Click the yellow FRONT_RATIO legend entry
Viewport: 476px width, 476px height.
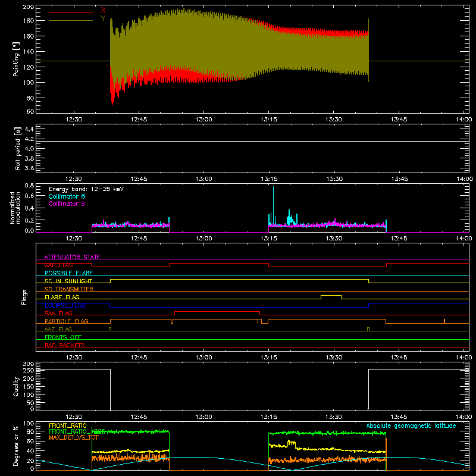pyautogui.click(x=68, y=425)
